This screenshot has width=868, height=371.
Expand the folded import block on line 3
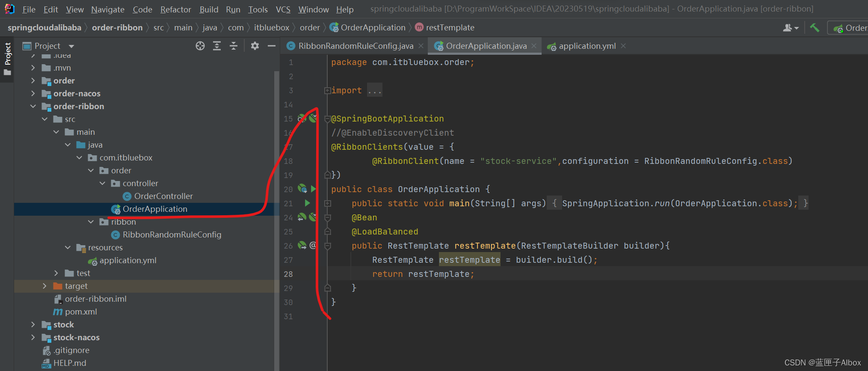pyautogui.click(x=327, y=90)
